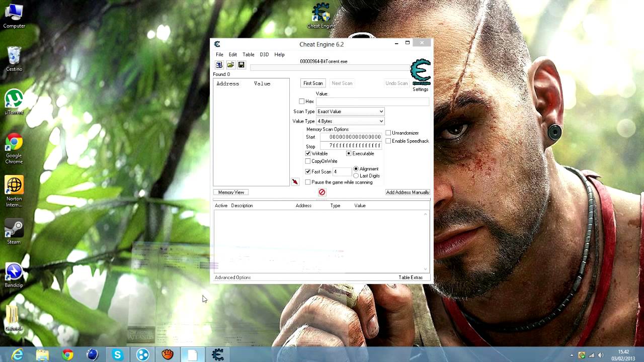
Task: Expand the Scan Type dropdown
Action: pos(350,112)
